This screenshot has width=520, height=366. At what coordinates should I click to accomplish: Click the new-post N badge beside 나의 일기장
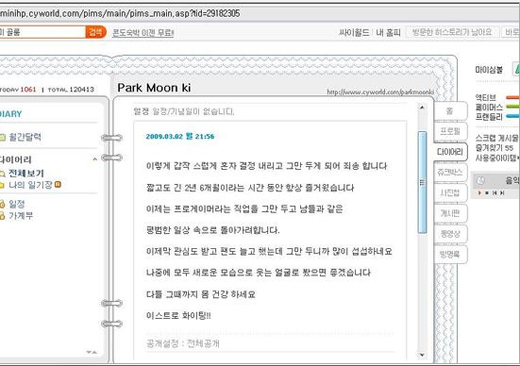58,184
